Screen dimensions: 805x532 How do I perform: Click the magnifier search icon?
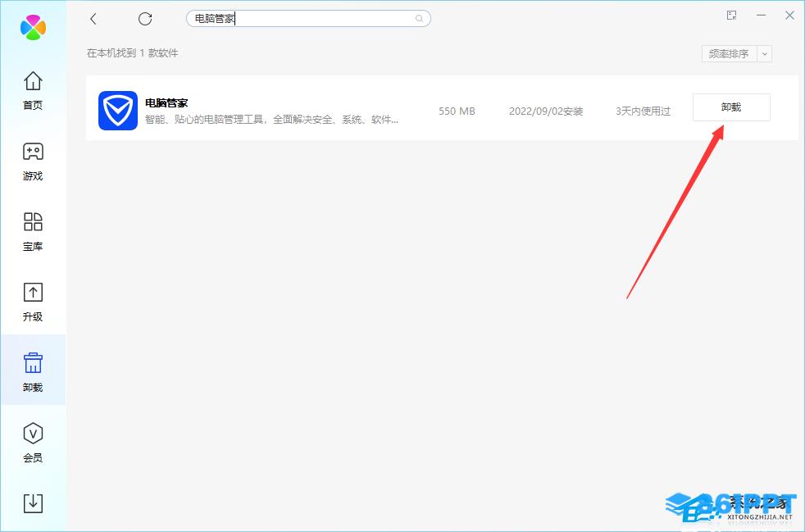(420, 19)
